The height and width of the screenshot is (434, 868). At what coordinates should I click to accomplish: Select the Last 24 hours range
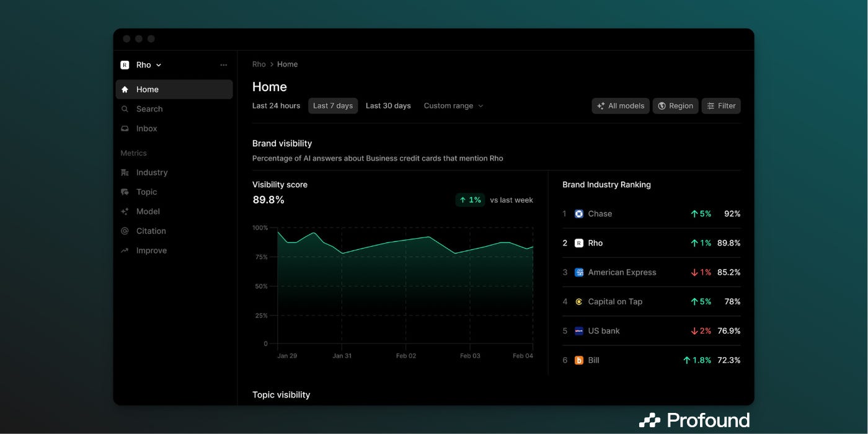point(276,106)
